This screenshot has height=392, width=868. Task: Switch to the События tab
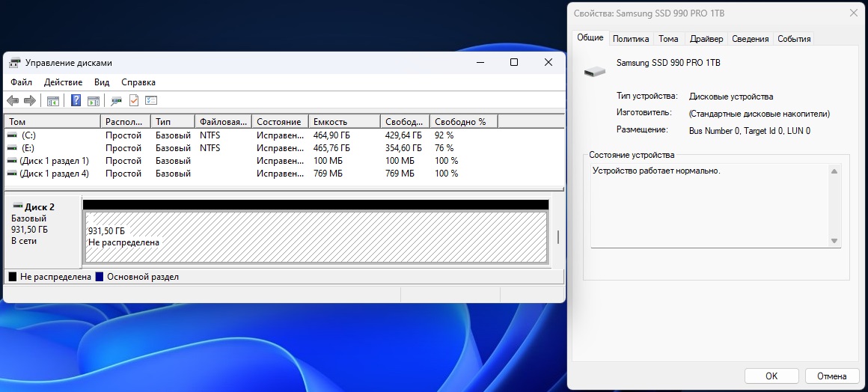click(794, 39)
